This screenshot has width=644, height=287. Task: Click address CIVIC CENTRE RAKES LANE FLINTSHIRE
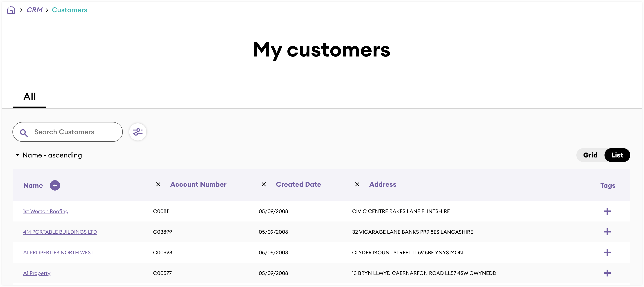tap(401, 211)
